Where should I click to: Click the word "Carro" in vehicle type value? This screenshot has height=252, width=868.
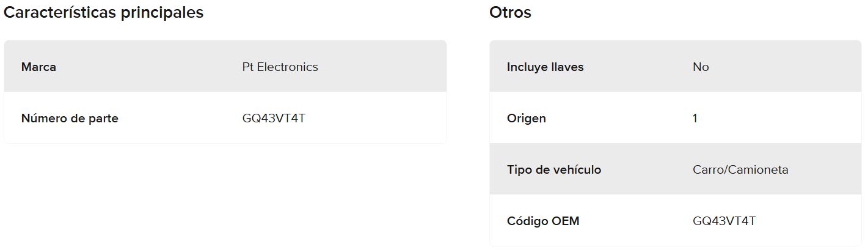click(x=707, y=169)
